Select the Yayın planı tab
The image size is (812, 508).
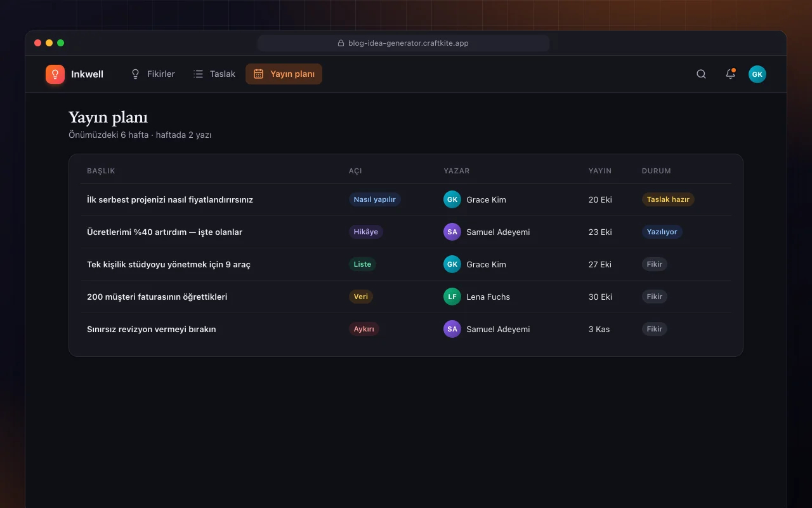(x=284, y=74)
